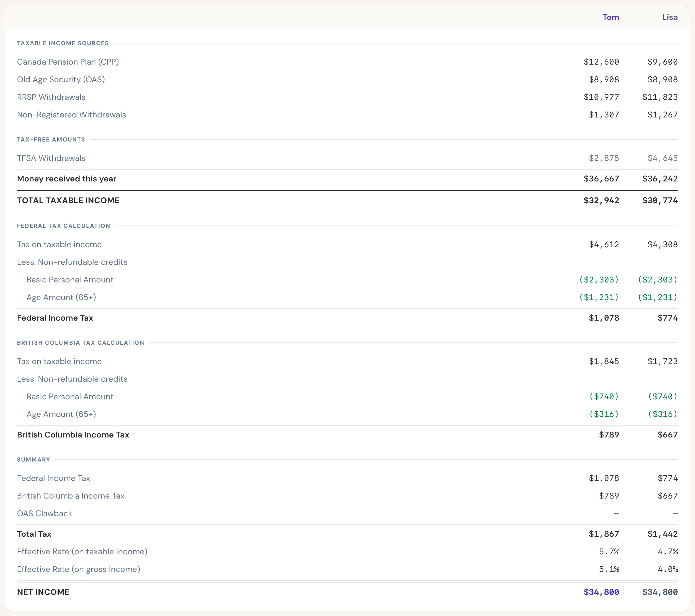Click the OAS Clawback row label

45,514
